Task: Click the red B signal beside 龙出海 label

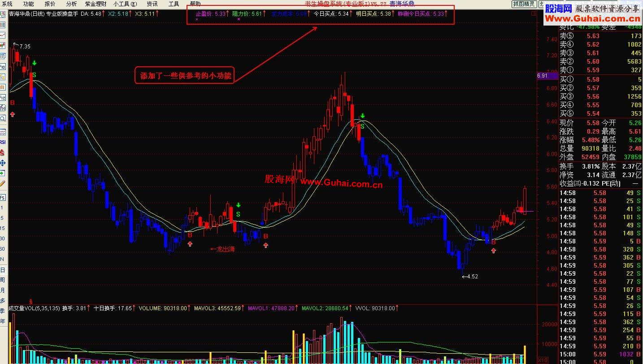Action: pyautogui.click(x=190, y=235)
